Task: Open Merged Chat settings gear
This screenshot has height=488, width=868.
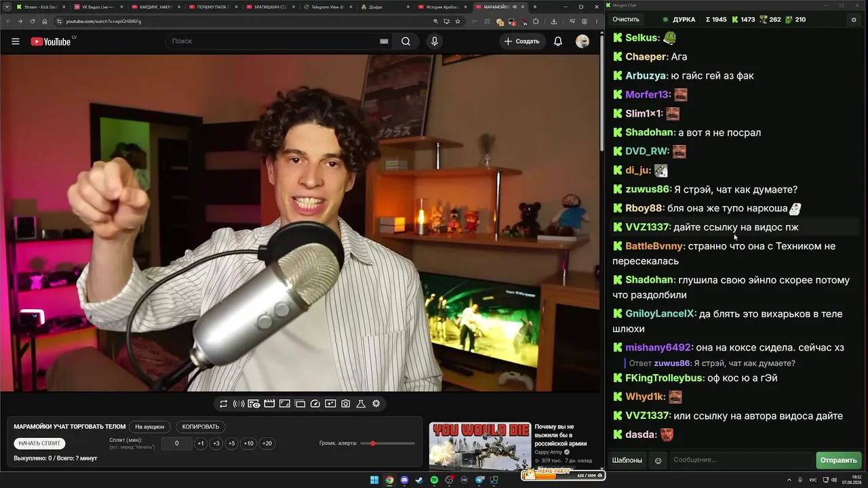Action: [x=854, y=20]
